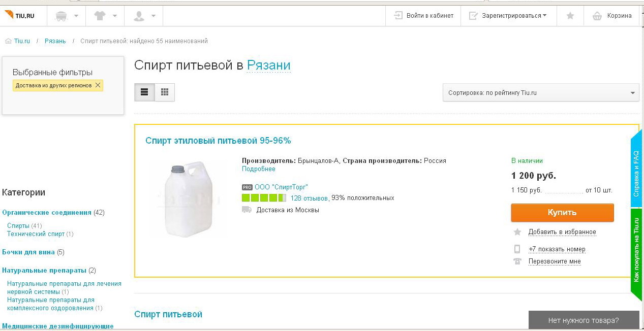This screenshot has height=331, width=644.
Task: Open the person services icon menu
Action: pos(144,16)
